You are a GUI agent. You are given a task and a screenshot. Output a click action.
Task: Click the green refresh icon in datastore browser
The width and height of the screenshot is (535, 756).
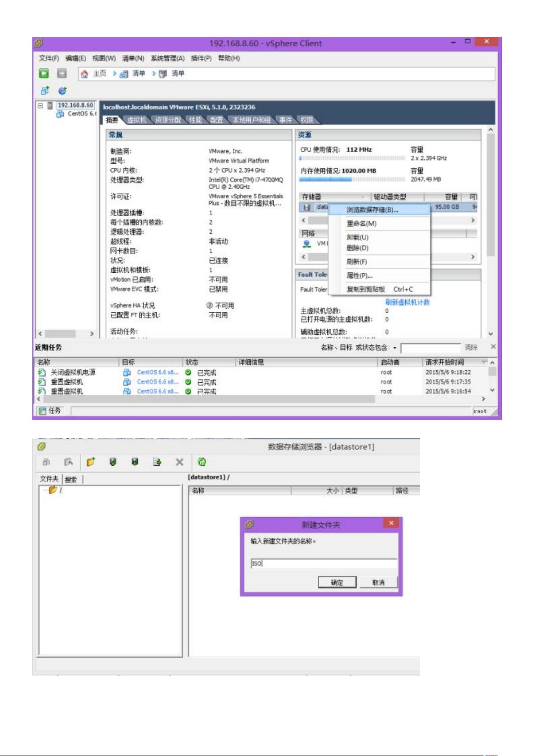202,462
